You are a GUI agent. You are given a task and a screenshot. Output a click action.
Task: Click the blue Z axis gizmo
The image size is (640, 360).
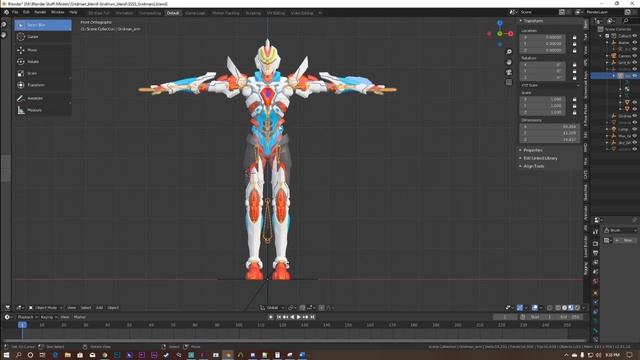click(500, 23)
